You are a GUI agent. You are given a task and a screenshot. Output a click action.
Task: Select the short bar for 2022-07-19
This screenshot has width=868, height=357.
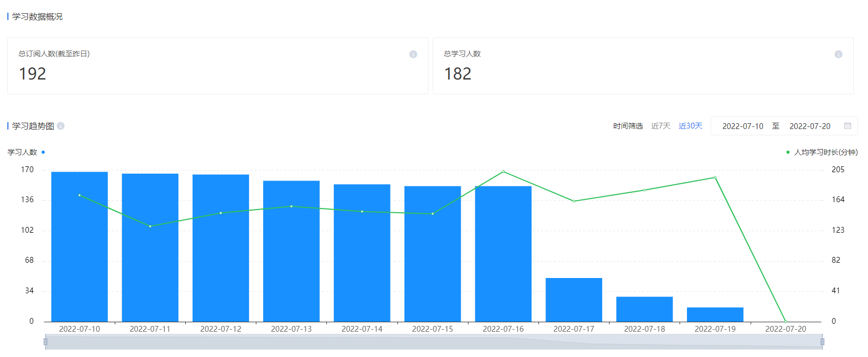[715, 314]
